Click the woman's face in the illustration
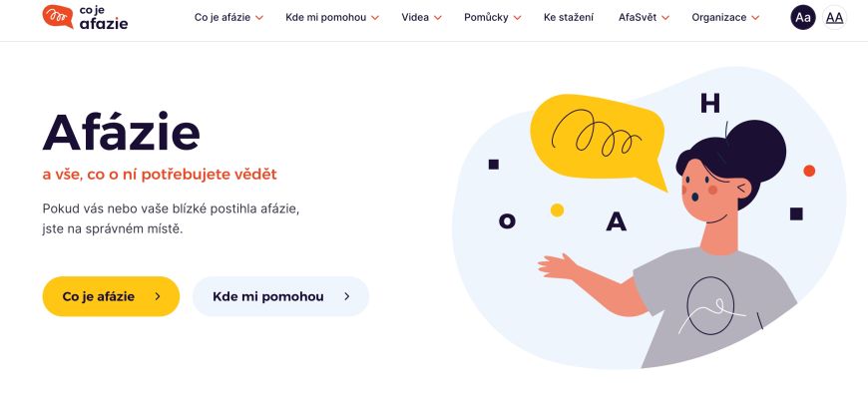 tap(709, 193)
